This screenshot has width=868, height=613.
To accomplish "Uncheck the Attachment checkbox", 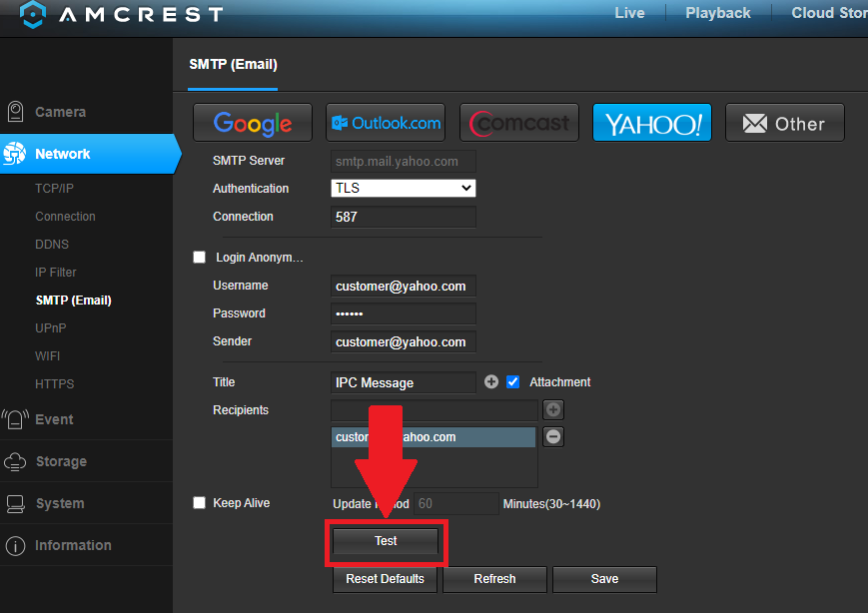I will tap(513, 381).
